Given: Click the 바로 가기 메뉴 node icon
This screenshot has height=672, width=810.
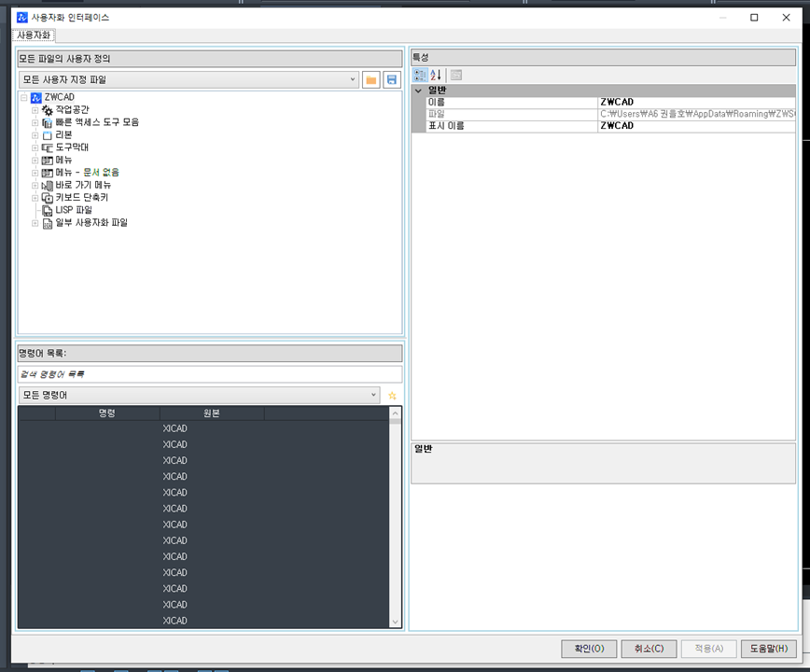Looking at the screenshot, I should click(48, 186).
